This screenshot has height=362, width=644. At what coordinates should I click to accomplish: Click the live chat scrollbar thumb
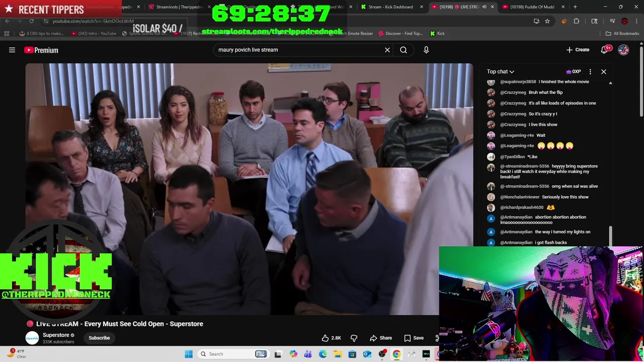(x=610, y=236)
